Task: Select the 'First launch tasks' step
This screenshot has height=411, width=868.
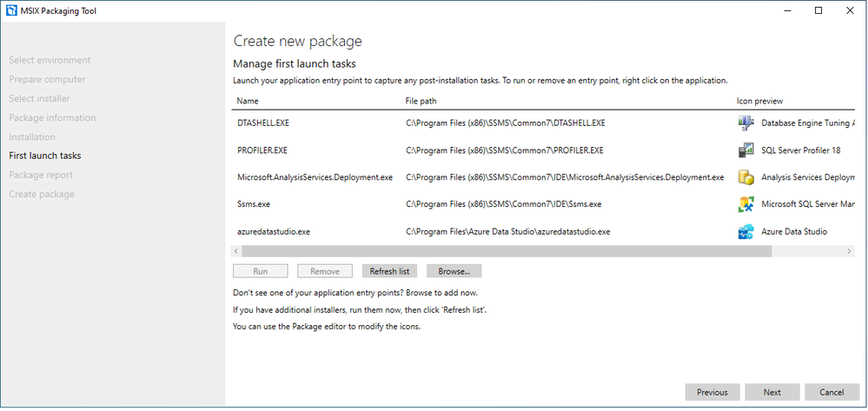Action: point(45,156)
